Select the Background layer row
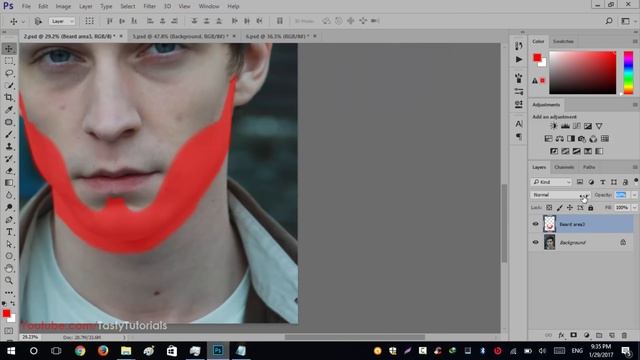640x360 pixels. (x=582, y=242)
